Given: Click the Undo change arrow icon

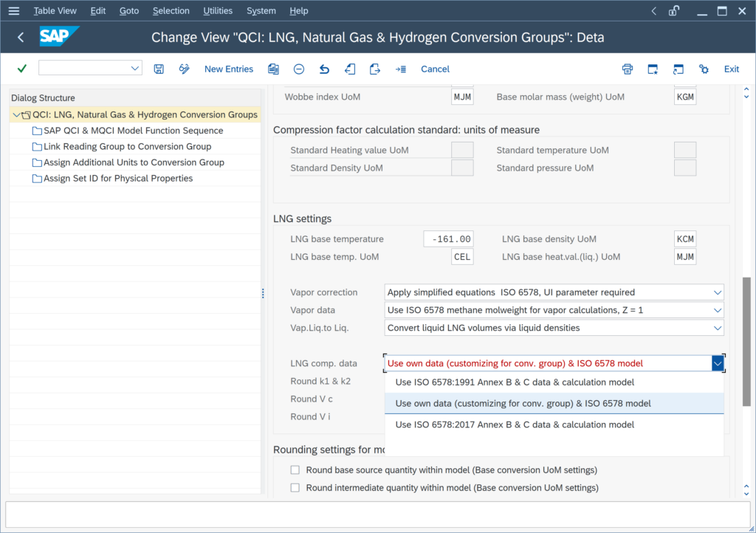Looking at the screenshot, I should point(325,69).
